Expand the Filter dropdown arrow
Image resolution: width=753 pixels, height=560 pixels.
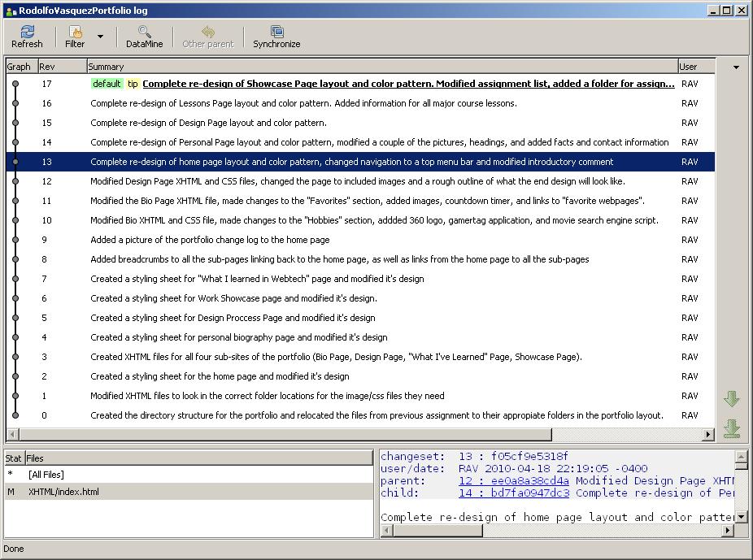pos(100,37)
